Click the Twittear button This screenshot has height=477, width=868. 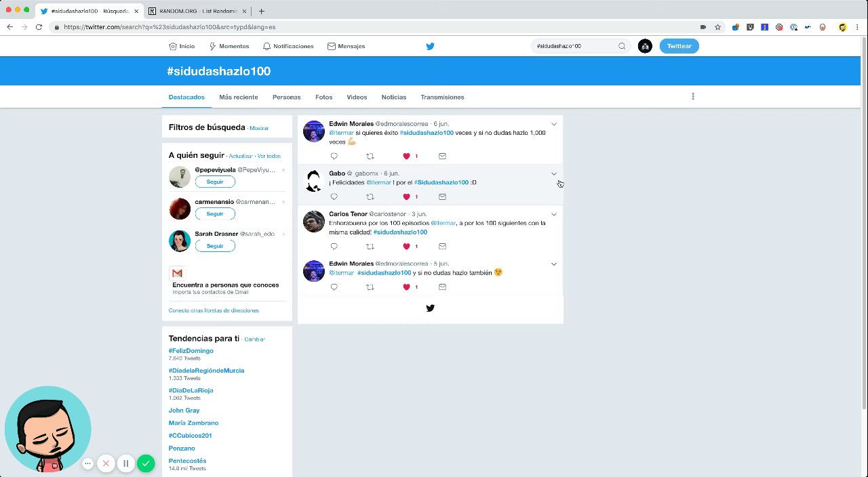[679, 46]
